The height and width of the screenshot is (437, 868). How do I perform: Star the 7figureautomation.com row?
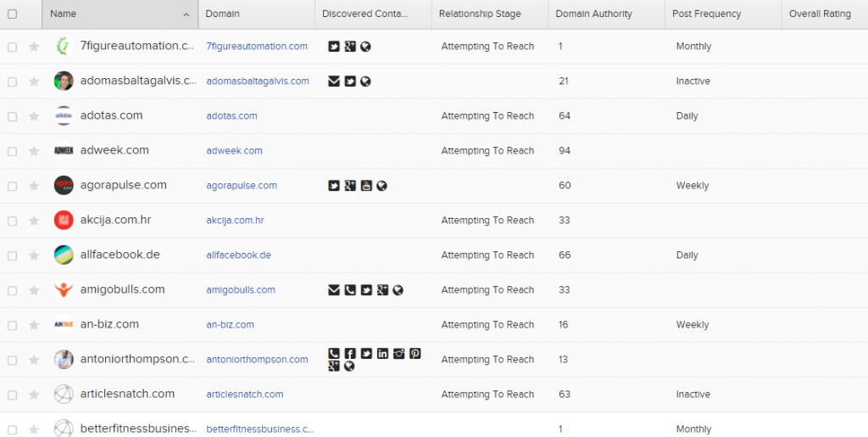(34, 47)
